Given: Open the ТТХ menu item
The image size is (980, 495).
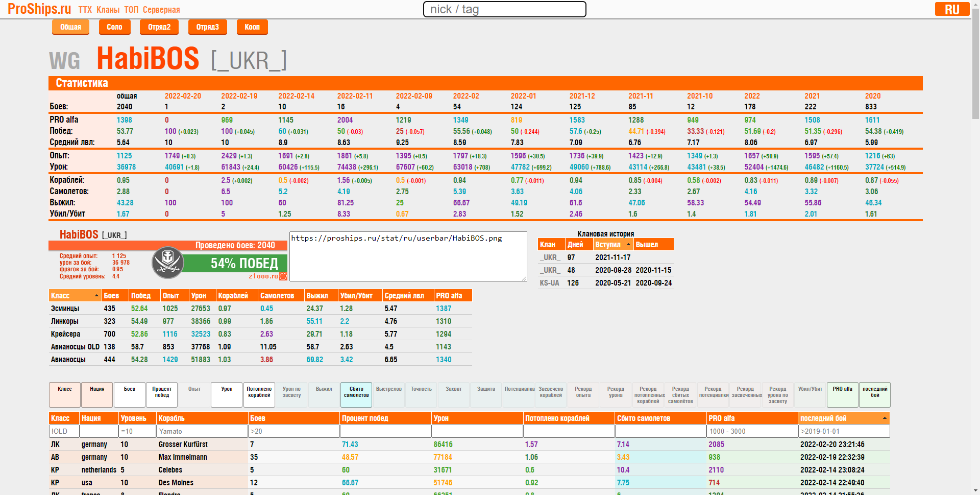Looking at the screenshot, I should coord(85,10).
